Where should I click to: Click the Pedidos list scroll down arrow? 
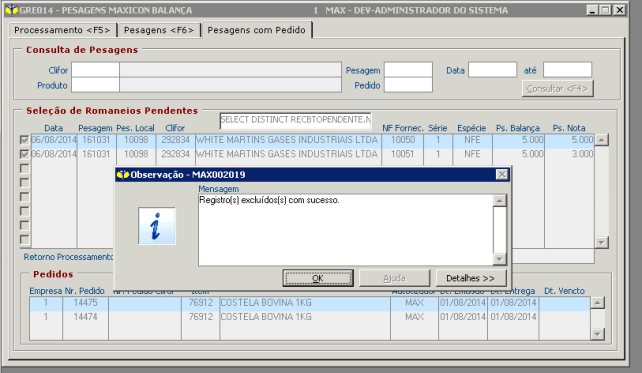click(x=597, y=334)
